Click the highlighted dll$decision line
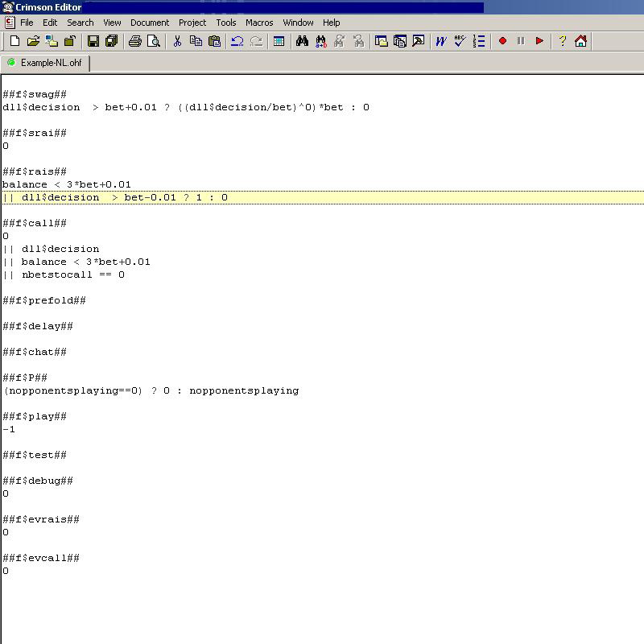This screenshot has height=644, width=644. click(x=113, y=197)
